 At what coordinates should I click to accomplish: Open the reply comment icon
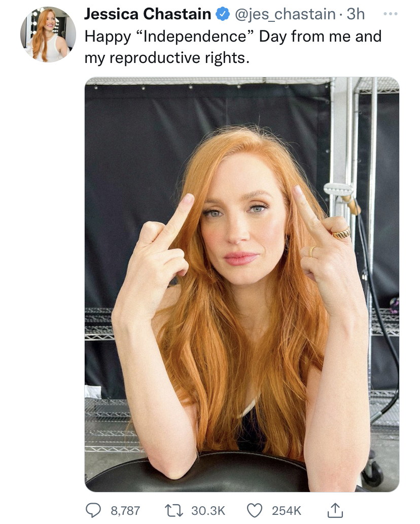93,510
